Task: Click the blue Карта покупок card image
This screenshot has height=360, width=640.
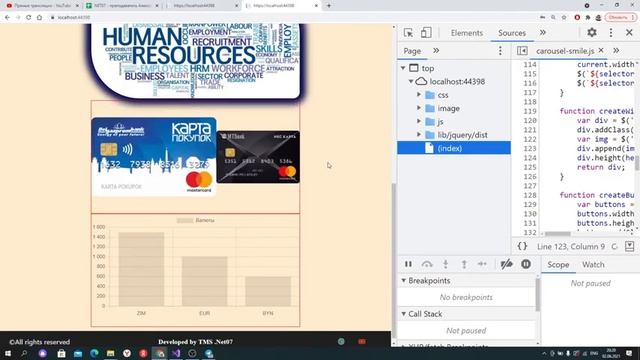Action: 153,157
